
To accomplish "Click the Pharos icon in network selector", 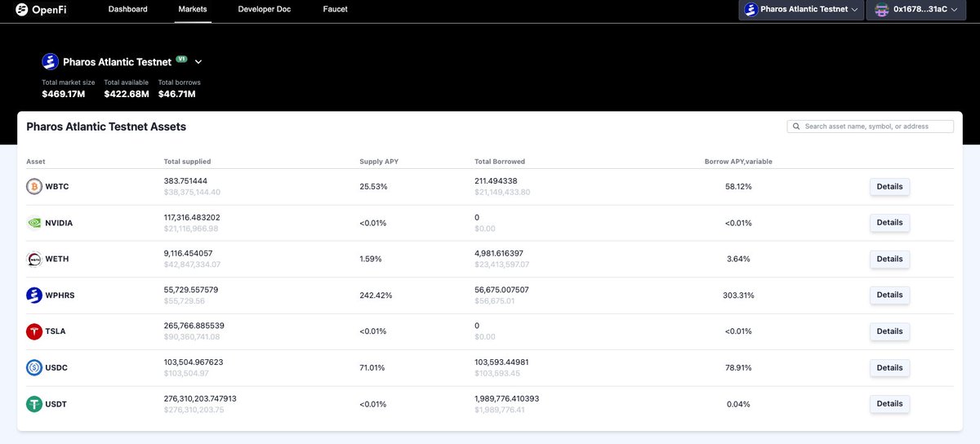I will [751, 10].
